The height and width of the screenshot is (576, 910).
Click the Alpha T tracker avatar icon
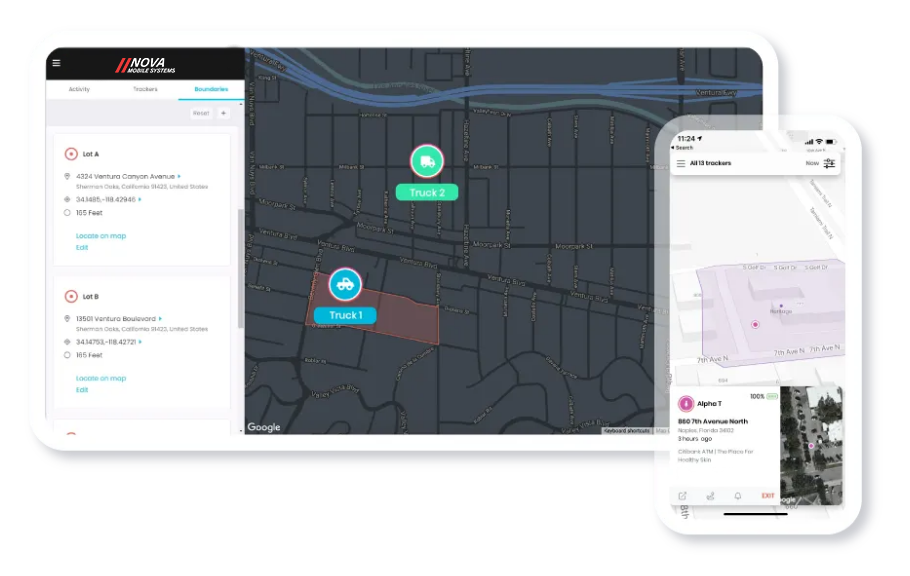pos(685,402)
